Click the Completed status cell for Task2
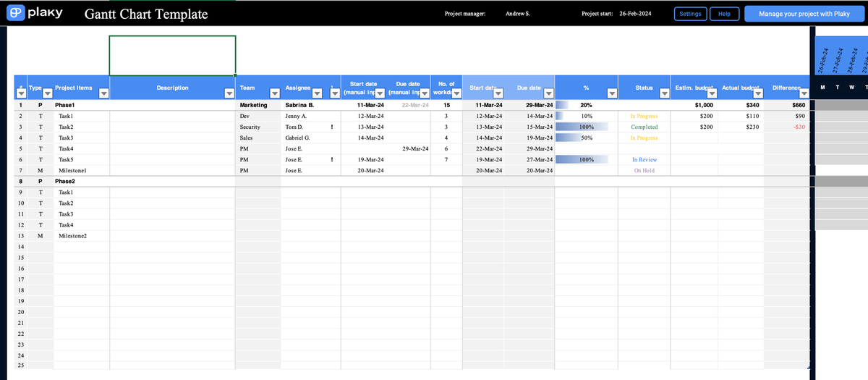Viewport: 868px width, 380px height. click(x=644, y=127)
